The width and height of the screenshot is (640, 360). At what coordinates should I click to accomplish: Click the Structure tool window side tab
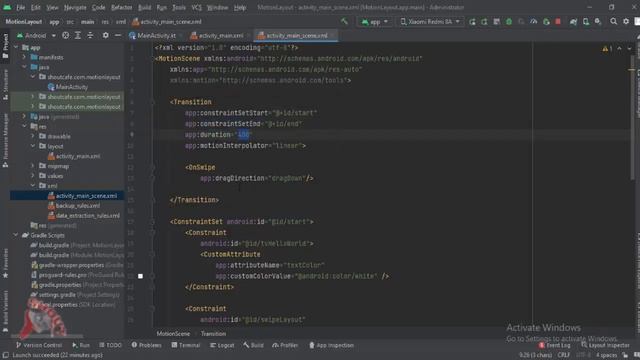(x=5, y=85)
